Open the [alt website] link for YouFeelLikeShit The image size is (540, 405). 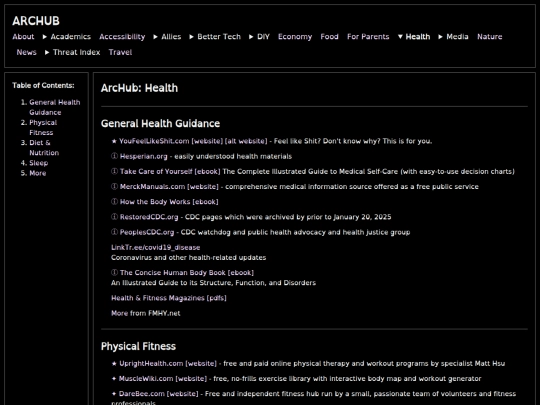click(246, 141)
